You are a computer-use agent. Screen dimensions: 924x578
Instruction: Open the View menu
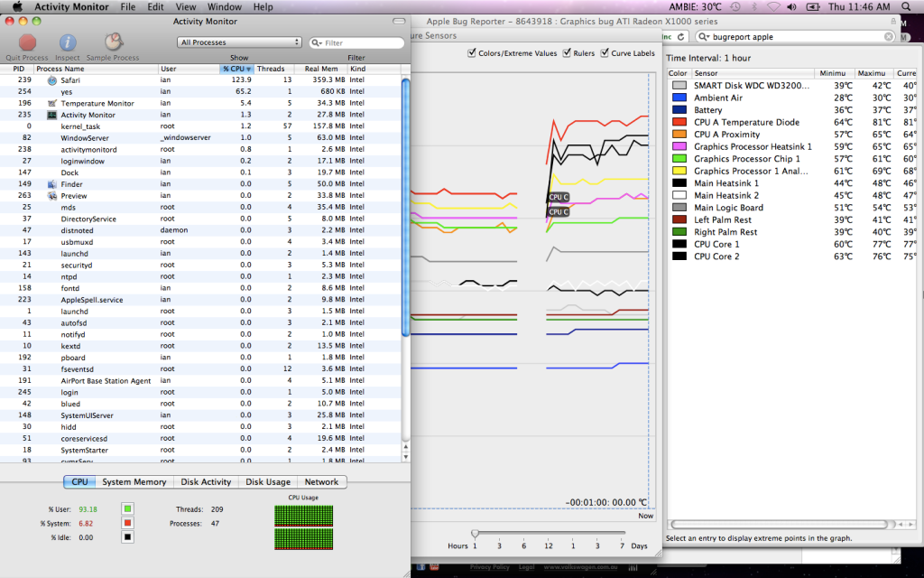184,7
